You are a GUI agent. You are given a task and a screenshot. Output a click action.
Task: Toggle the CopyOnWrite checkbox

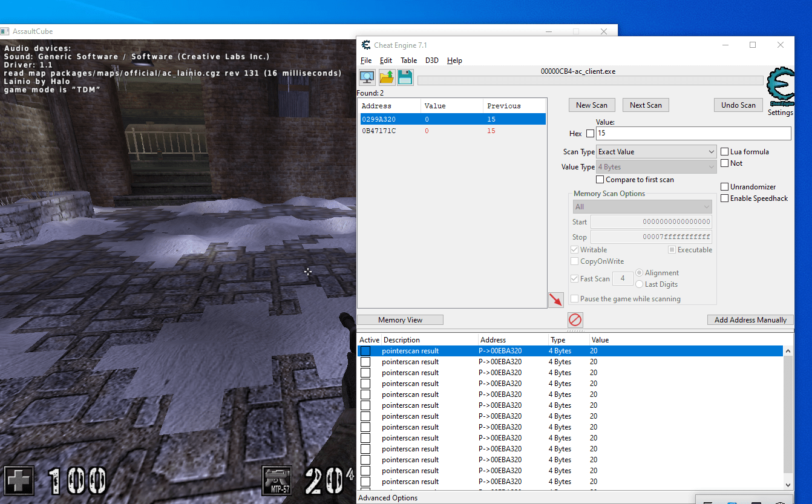coord(574,261)
